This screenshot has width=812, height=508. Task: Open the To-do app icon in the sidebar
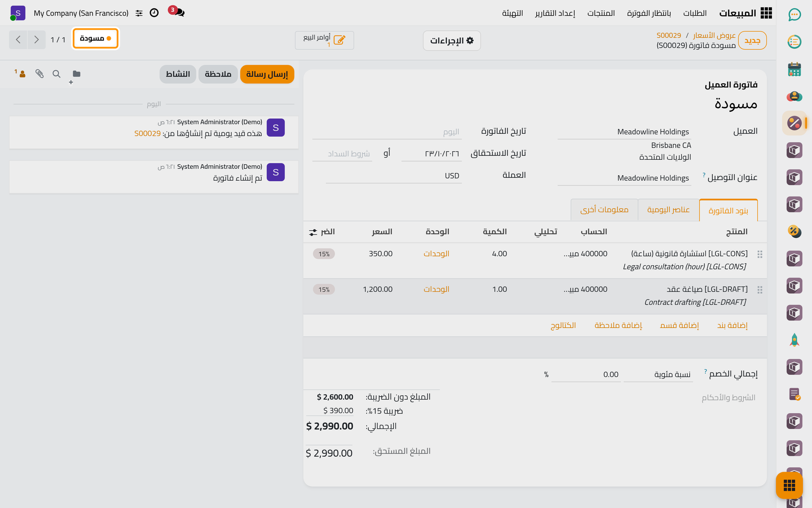pyautogui.click(x=795, y=42)
